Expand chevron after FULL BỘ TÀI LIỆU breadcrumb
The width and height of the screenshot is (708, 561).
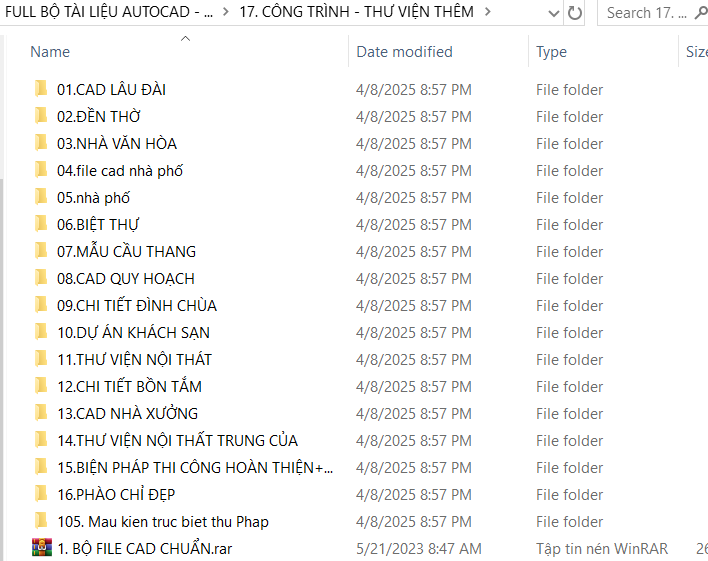pyautogui.click(x=226, y=12)
